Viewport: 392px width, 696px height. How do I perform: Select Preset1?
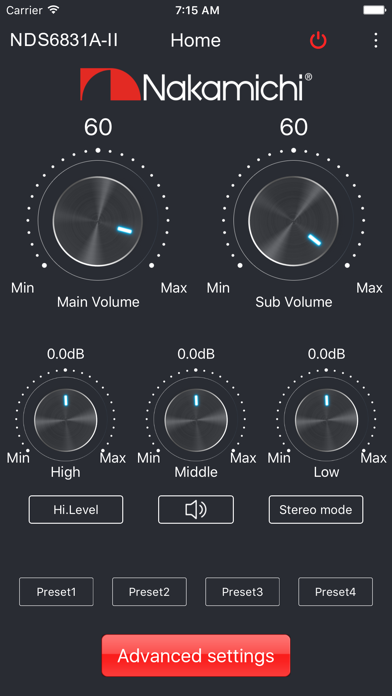[x=56, y=592]
